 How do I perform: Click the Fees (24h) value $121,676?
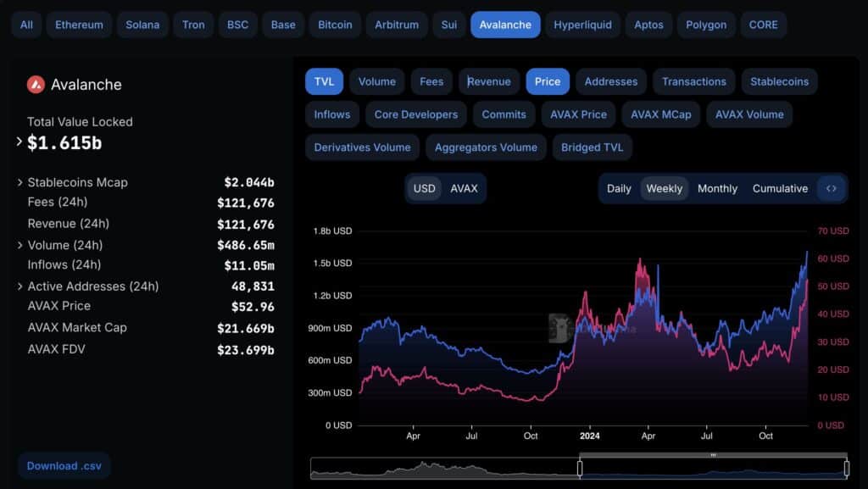click(x=246, y=203)
